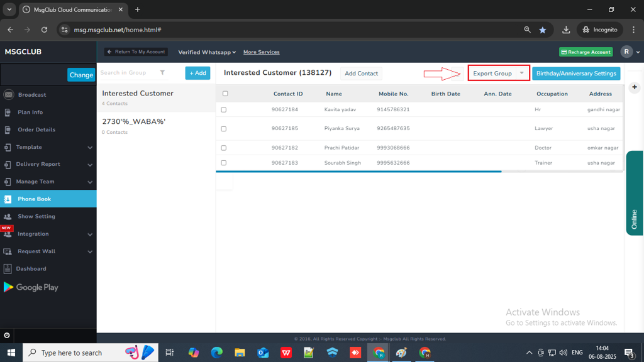Check the Piyanka Surya row checkbox
This screenshot has height=362, width=644.
pos(223,129)
